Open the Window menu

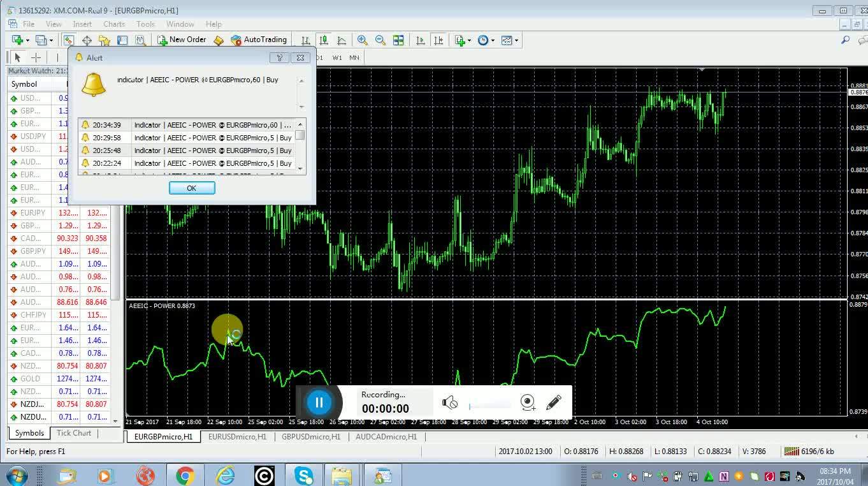click(x=180, y=24)
